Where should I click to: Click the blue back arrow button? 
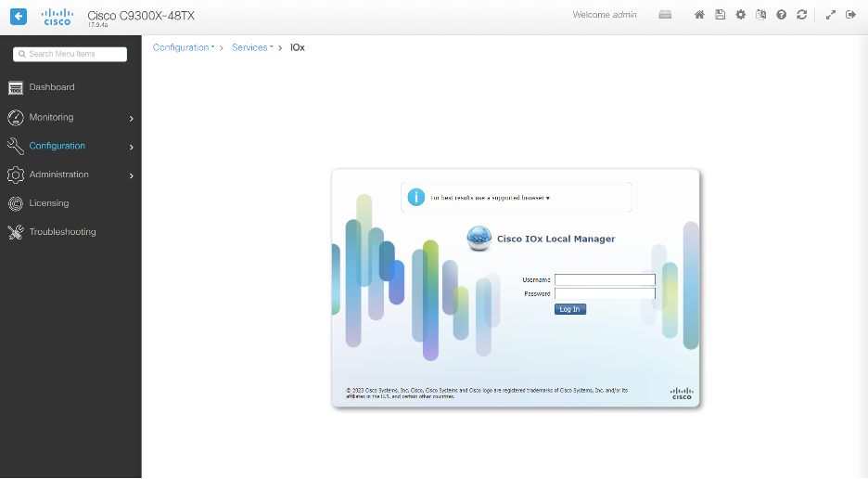[19, 16]
